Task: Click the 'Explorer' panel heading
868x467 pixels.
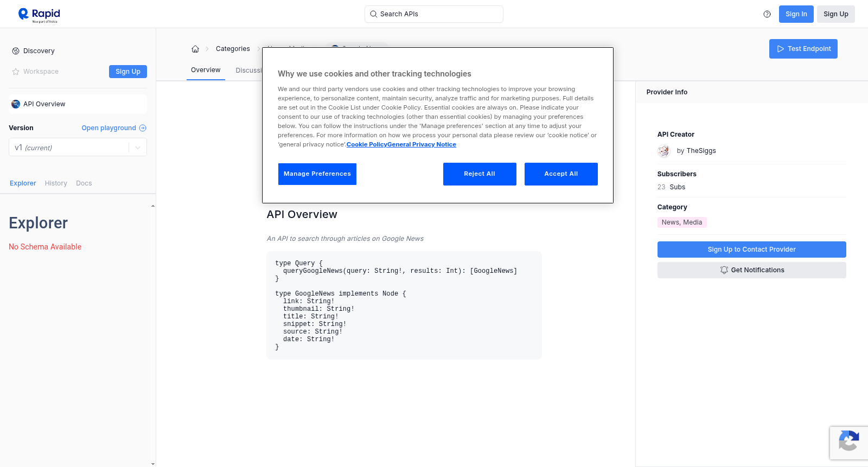Action: (38, 223)
